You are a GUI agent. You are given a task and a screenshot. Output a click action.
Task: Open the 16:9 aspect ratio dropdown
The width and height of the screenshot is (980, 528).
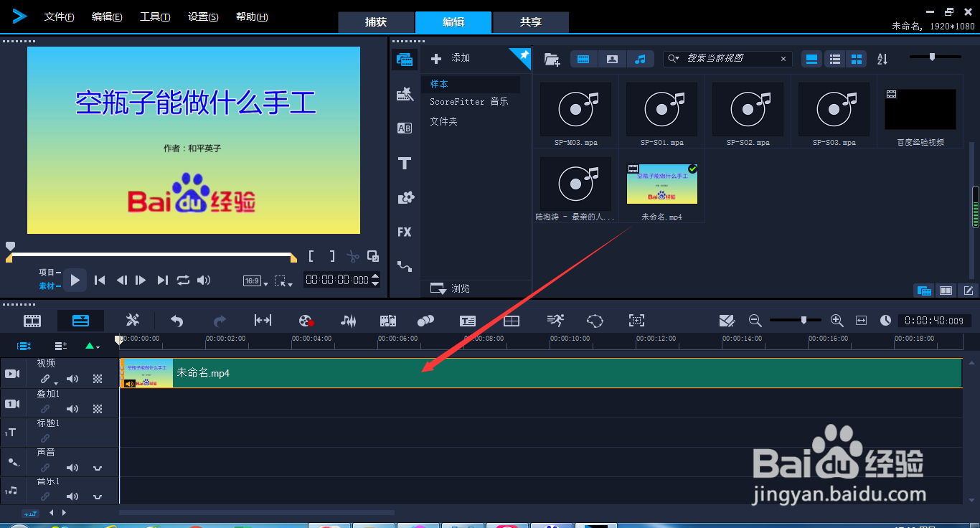255,281
